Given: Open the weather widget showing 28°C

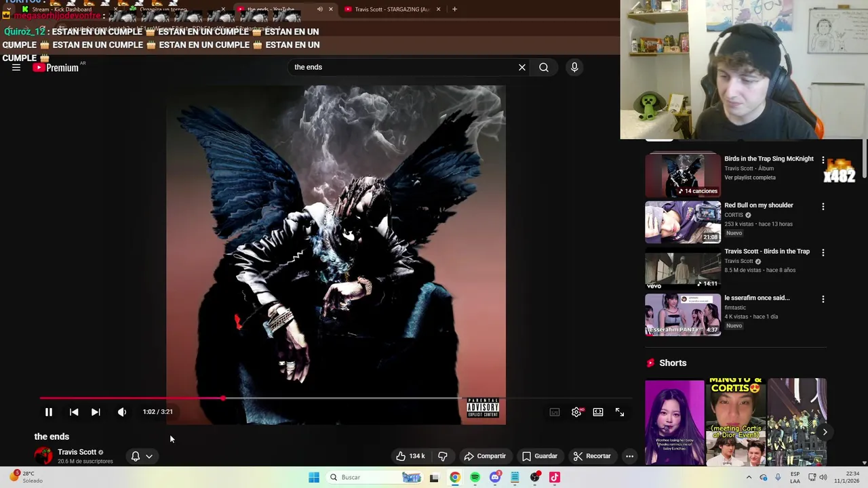Looking at the screenshot, I should click(x=27, y=477).
